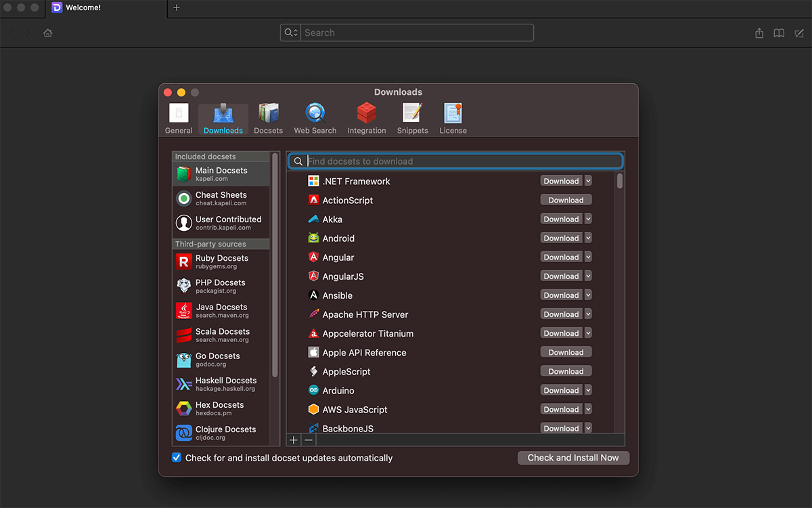Viewport: 812px width, 508px height.
Task: Click the .NET Framework docset icon
Action: coord(313,181)
